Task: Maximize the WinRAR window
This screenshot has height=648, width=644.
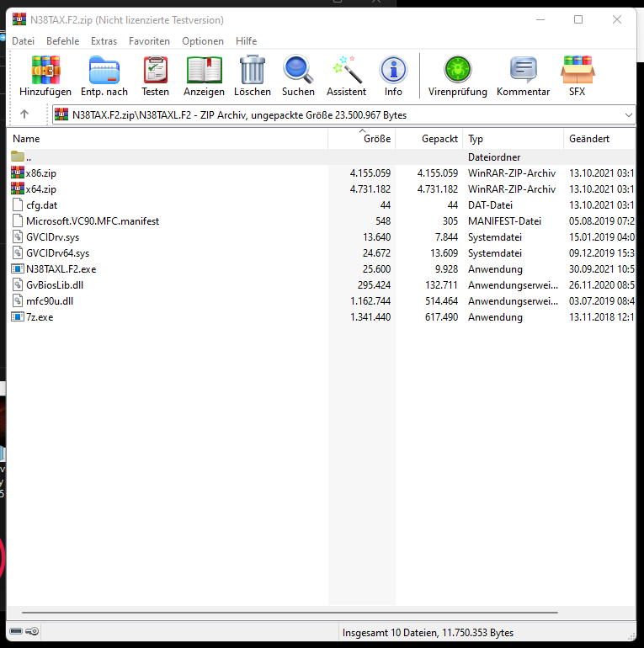Action: (578, 19)
